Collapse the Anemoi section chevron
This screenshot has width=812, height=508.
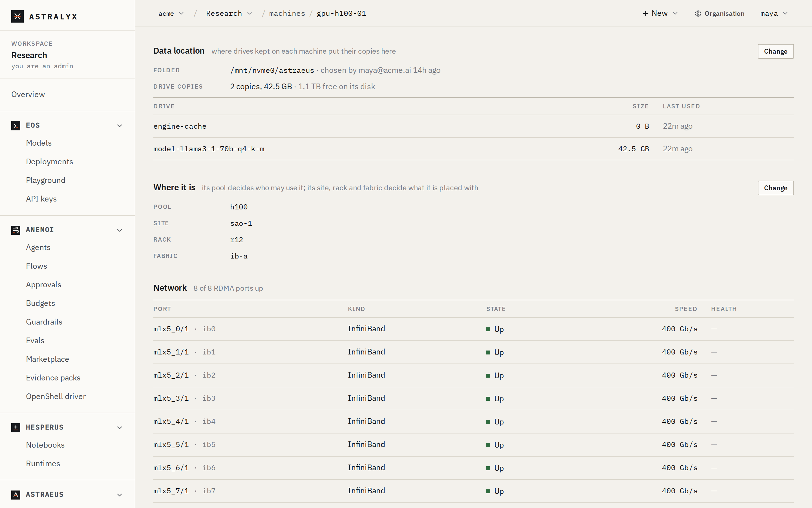[x=120, y=230]
